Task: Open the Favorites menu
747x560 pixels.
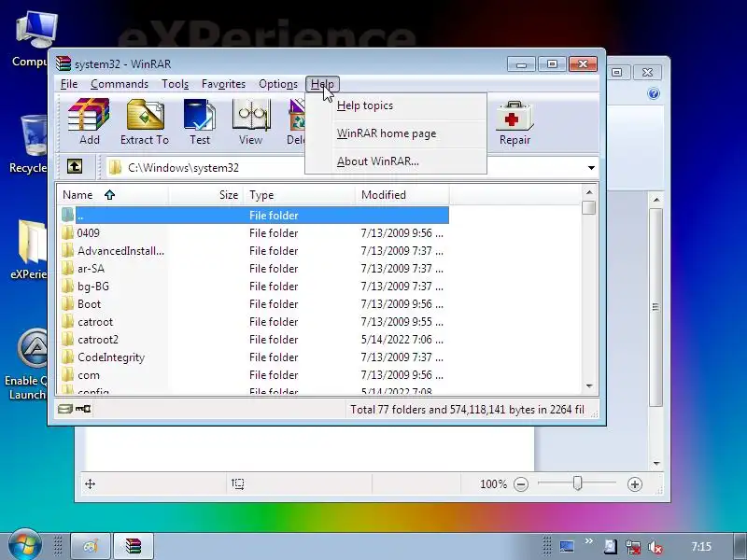Action: (223, 84)
